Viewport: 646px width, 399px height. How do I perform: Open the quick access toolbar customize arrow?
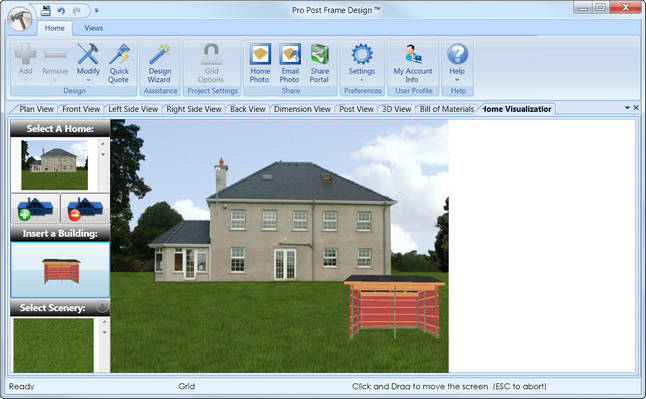point(96,11)
